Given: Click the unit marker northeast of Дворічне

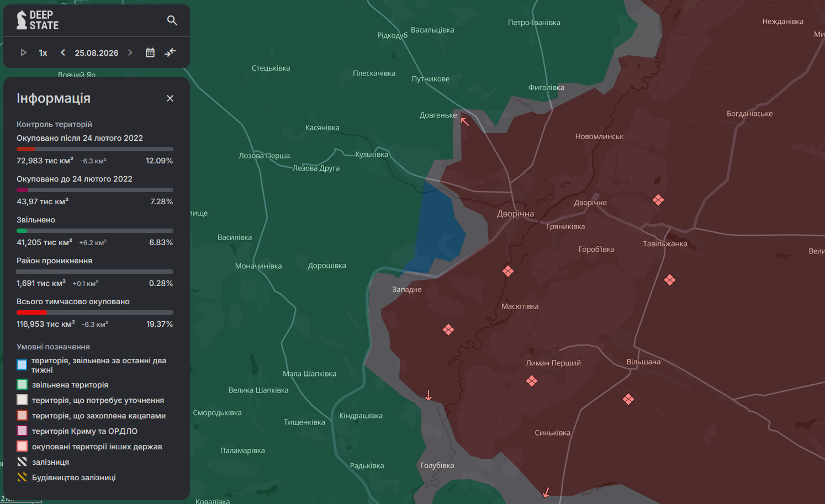Looking at the screenshot, I should (x=658, y=200).
